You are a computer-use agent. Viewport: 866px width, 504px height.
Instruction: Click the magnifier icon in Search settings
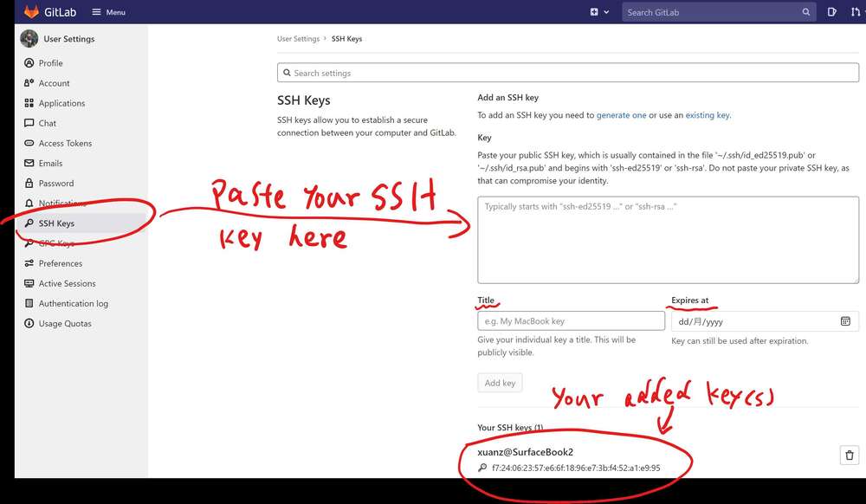click(287, 73)
